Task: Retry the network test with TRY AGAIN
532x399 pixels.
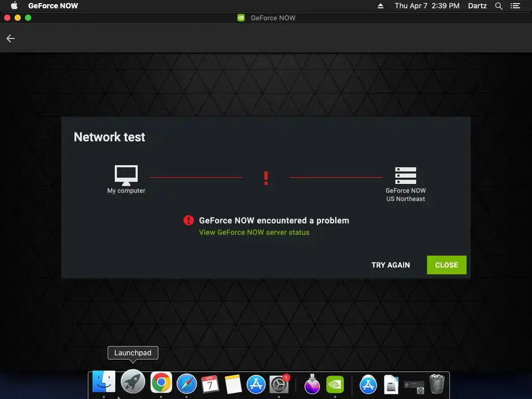Action: (391, 265)
